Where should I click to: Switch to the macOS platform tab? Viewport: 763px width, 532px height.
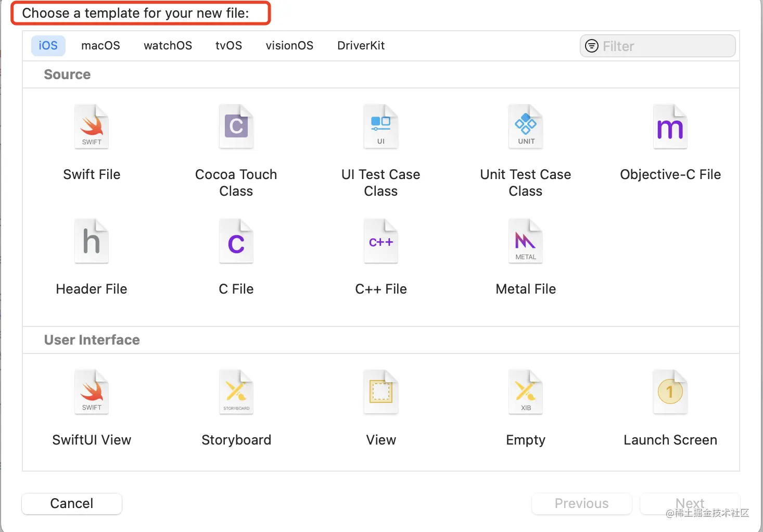tap(100, 46)
